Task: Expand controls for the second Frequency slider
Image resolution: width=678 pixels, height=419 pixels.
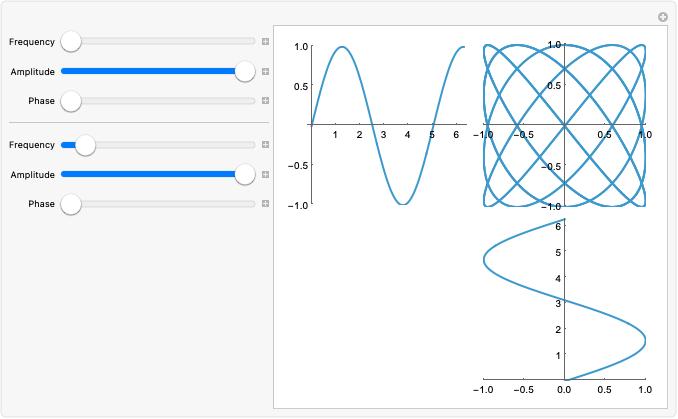Action: (x=265, y=144)
